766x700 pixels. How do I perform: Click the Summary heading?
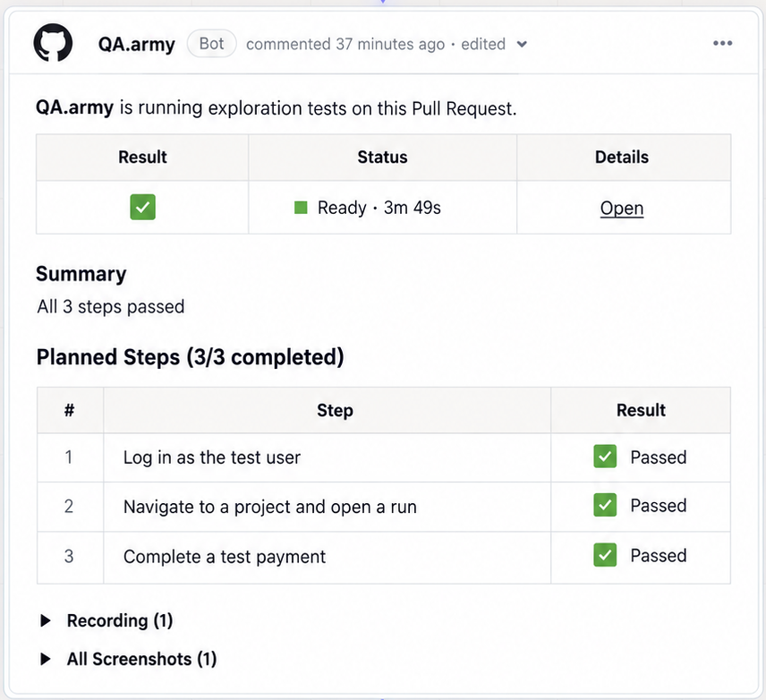[81, 274]
